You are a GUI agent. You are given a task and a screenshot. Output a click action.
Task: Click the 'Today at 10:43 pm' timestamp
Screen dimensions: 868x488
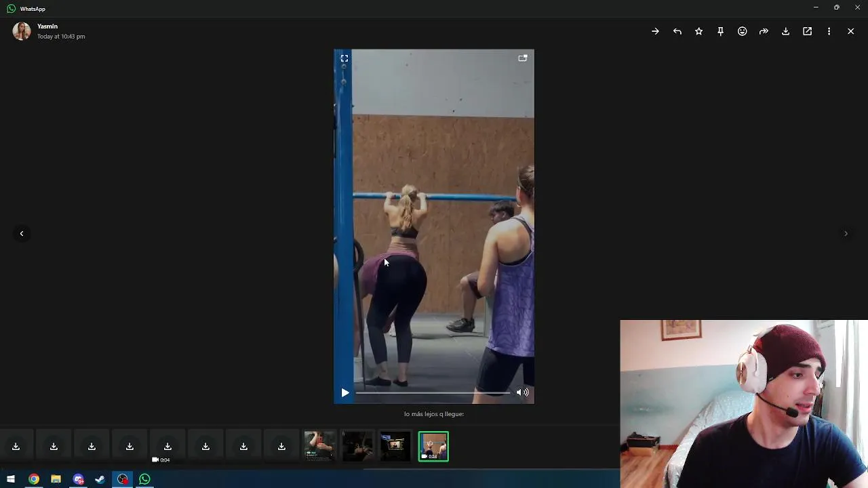point(61,37)
